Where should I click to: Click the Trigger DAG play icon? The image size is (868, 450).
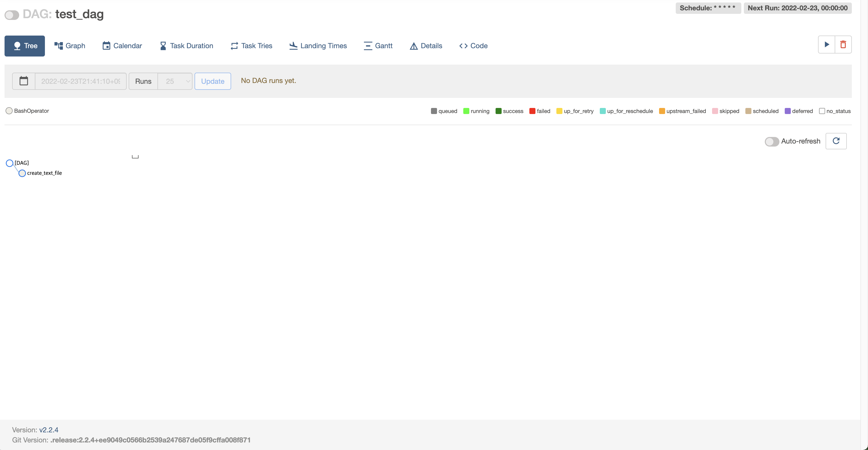click(x=827, y=44)
